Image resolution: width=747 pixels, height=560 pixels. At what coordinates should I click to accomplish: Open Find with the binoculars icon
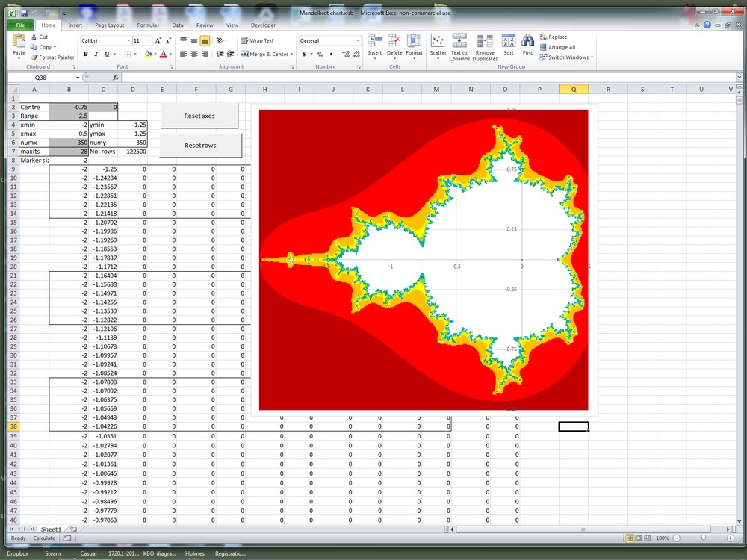[528, 45]
